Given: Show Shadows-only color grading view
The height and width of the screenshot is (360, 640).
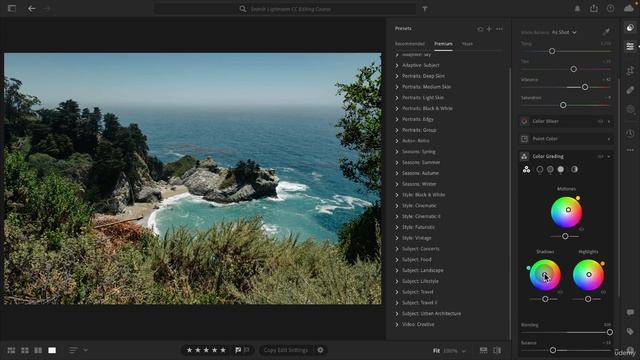Looking at the screenshot, I should point(540,169).
